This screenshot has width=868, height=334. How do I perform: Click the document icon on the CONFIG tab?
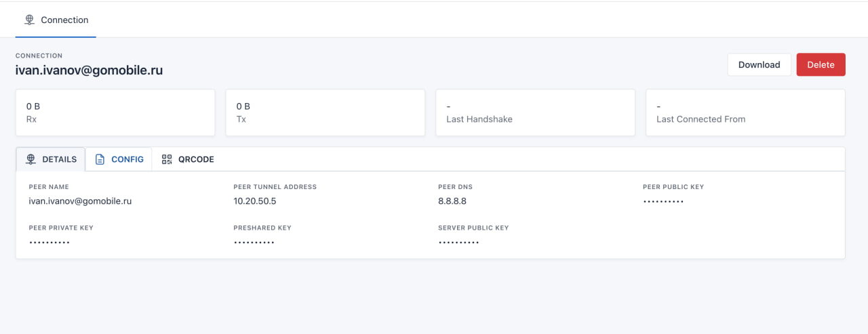(100, 159)
